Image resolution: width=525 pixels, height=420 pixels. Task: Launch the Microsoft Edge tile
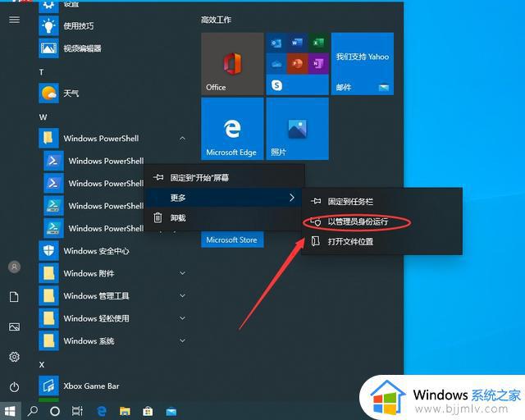(x=232, y=129)
